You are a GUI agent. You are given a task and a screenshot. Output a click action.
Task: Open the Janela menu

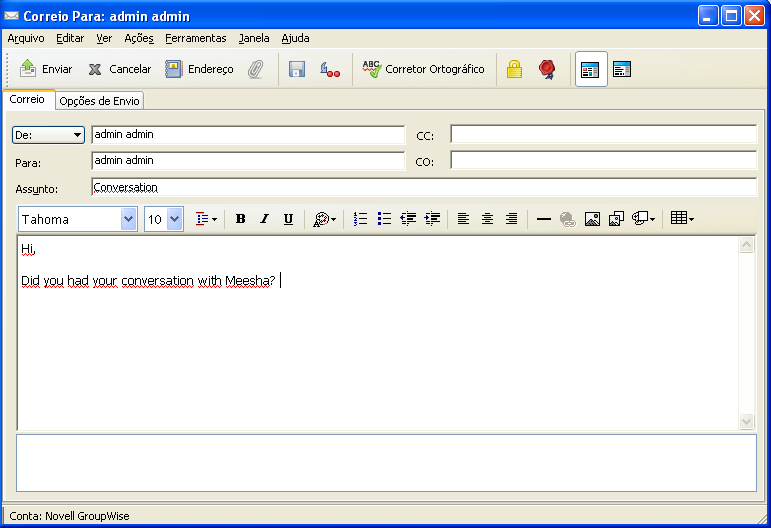tap(254, 38)
